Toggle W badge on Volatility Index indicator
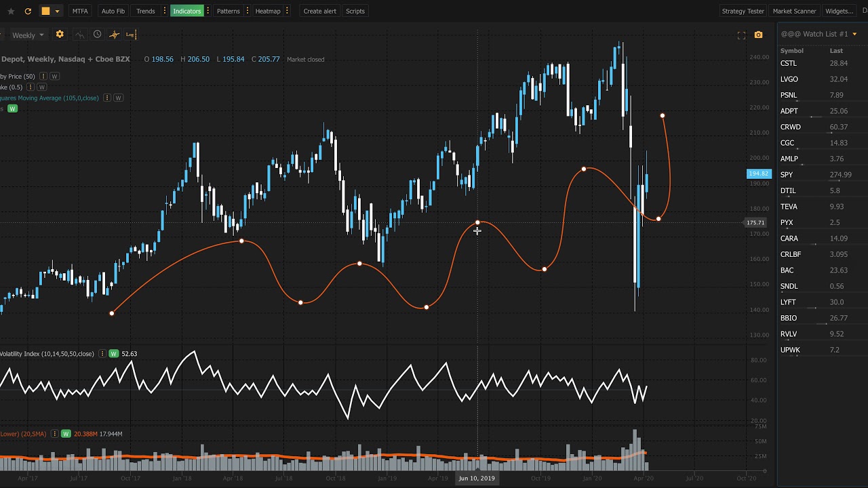 (113, 354)
